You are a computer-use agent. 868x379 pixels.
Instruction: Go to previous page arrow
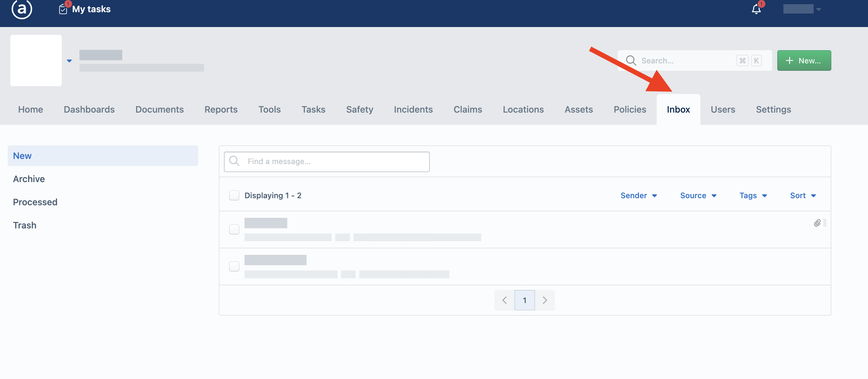point(504,300)
